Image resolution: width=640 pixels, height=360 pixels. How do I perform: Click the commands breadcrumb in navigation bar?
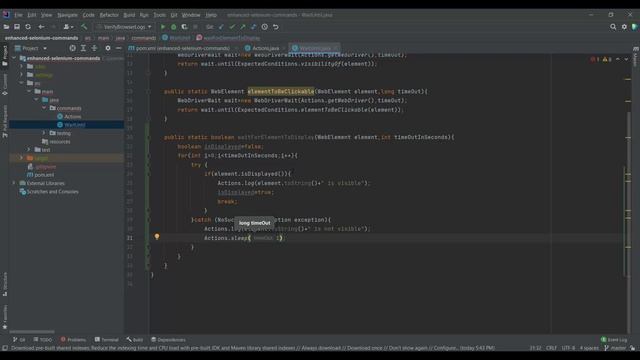pos(144,38)
